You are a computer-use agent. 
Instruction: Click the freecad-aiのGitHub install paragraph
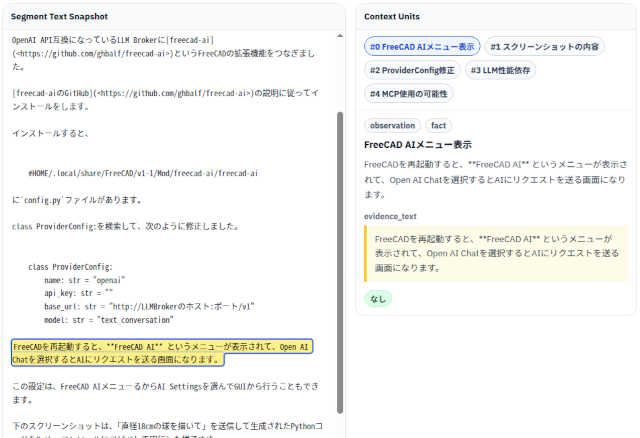(x=165, y=100)
